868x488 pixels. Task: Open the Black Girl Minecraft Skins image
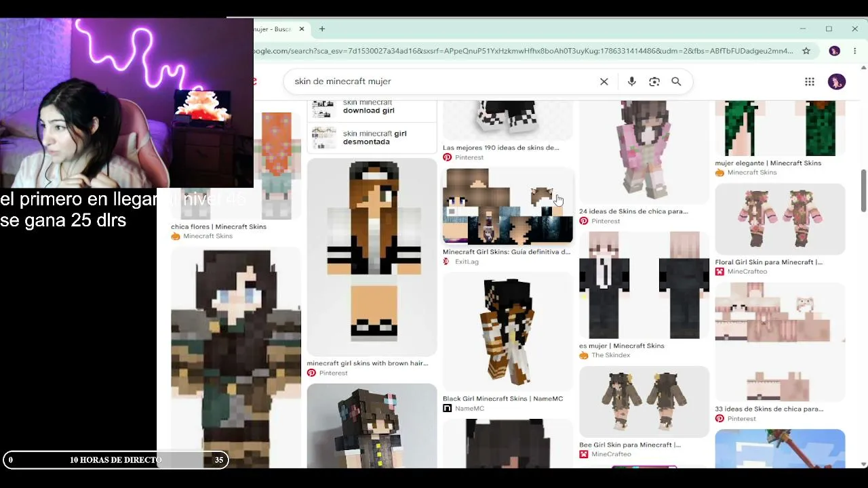pos(508,331)
